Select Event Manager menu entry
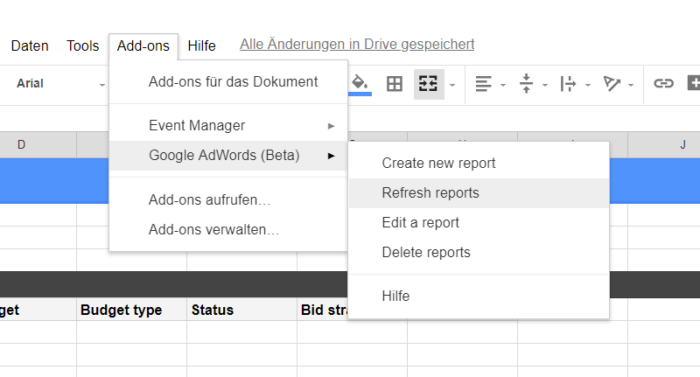This screenshot has height=377, width=700. coord(228,126)
